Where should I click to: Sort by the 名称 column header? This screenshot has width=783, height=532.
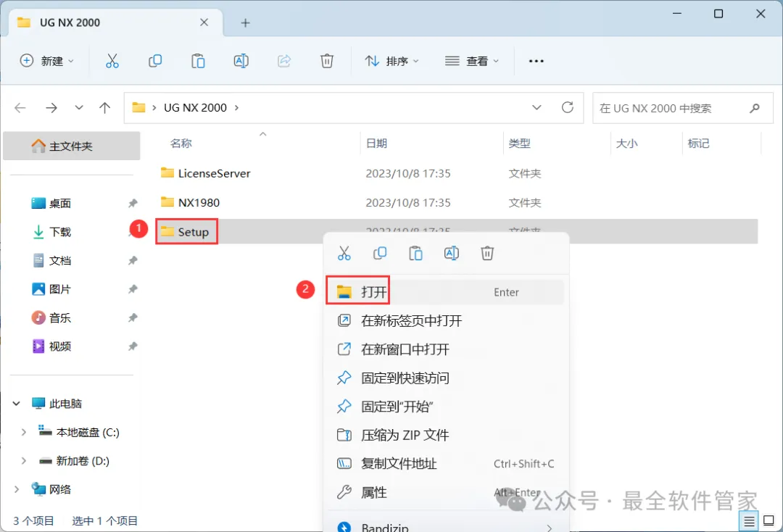pos(181,144)
